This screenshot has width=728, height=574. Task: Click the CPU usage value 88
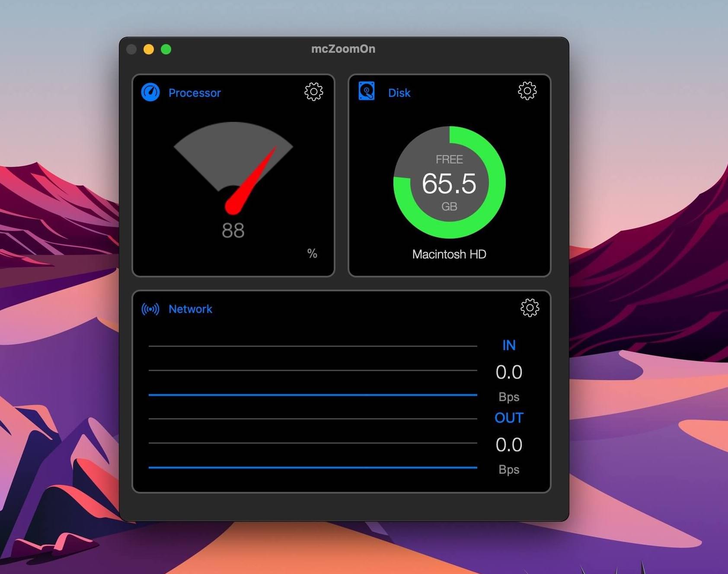pos(233,230)
